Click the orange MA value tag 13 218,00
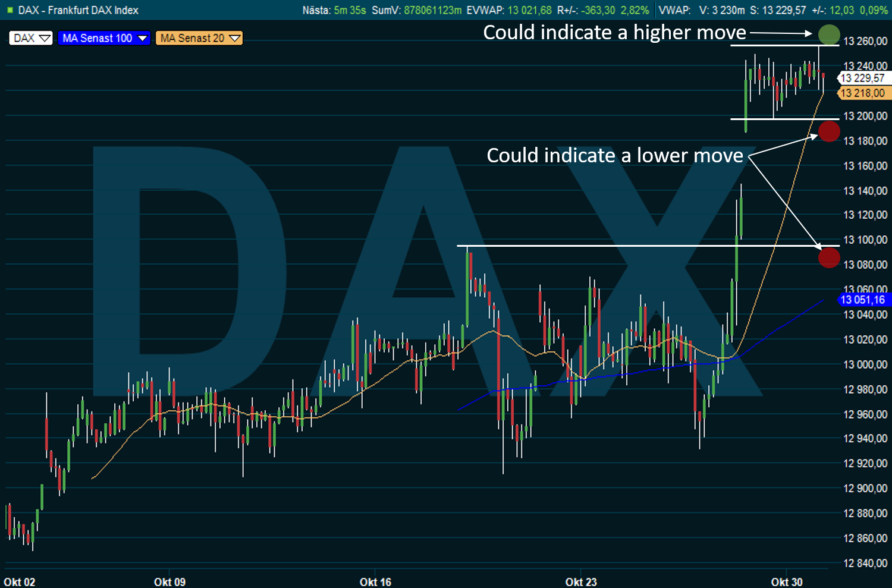The width and height of the screenshot is (892, 588). pos(863,93)
